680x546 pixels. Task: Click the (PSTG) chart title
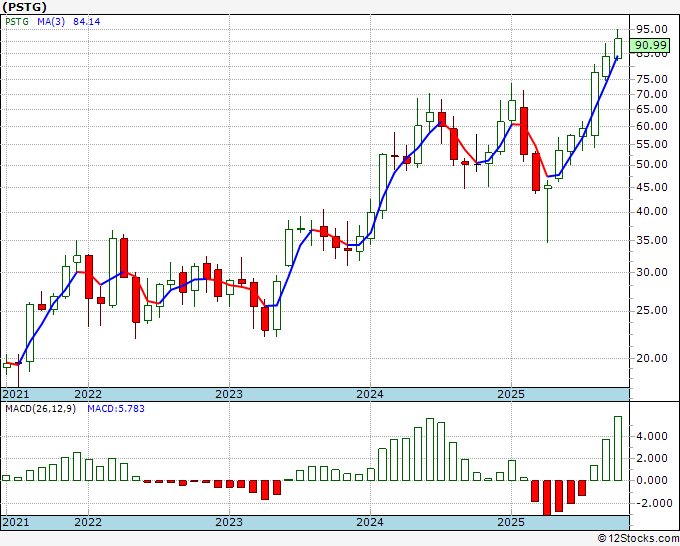[24, 7]
